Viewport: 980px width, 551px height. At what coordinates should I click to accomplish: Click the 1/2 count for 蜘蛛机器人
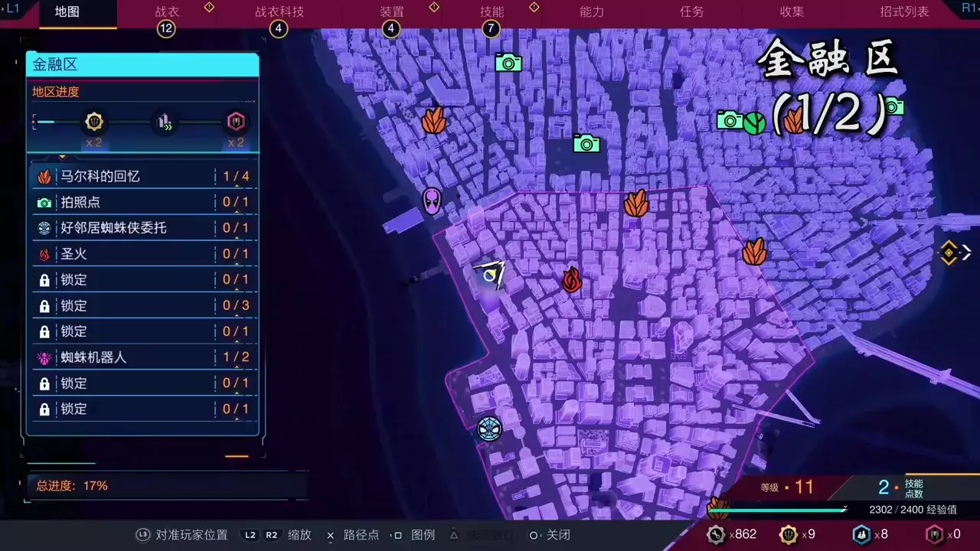click(x=236, y=357)
